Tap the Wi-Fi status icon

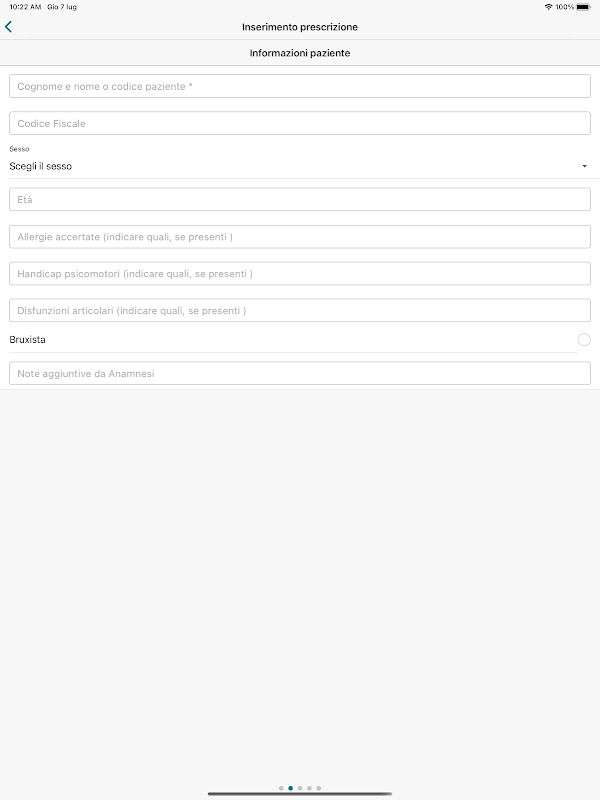click(x=548, y=7)
